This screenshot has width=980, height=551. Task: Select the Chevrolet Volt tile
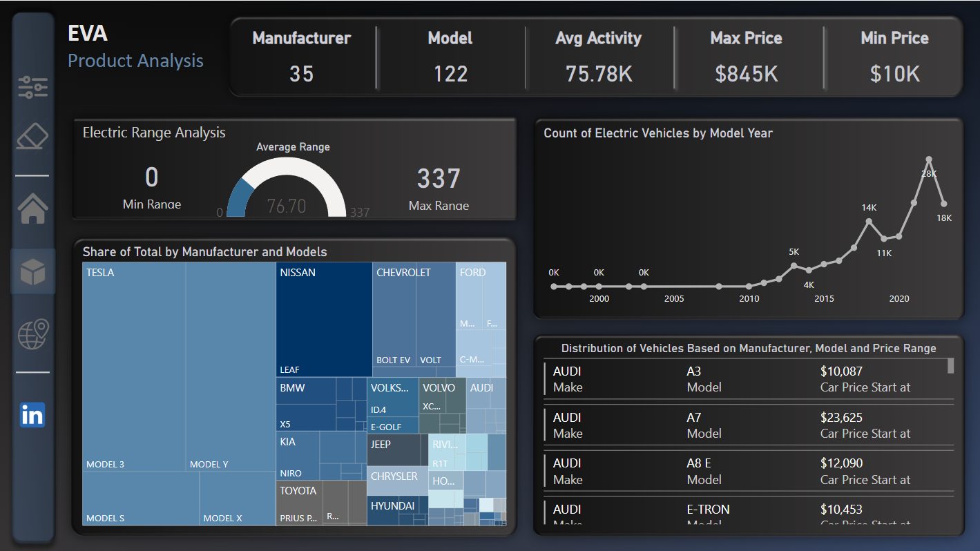[436, 315]
